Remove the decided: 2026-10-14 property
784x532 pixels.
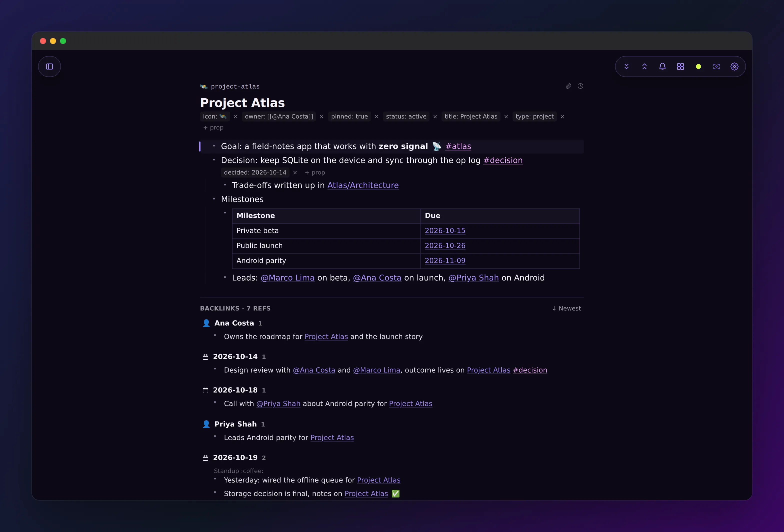(x=295, y=173)
